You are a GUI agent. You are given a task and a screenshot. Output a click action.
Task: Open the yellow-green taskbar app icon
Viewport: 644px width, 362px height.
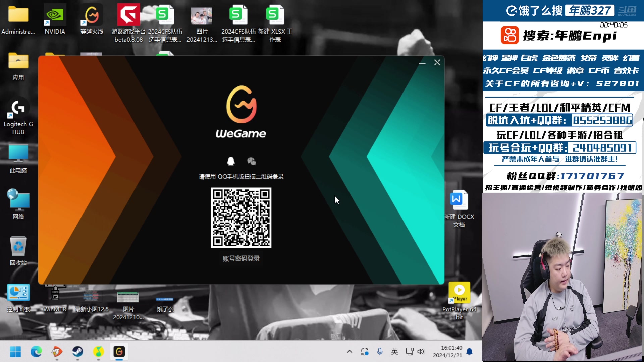pyautogui.click(x=98, y=351)
